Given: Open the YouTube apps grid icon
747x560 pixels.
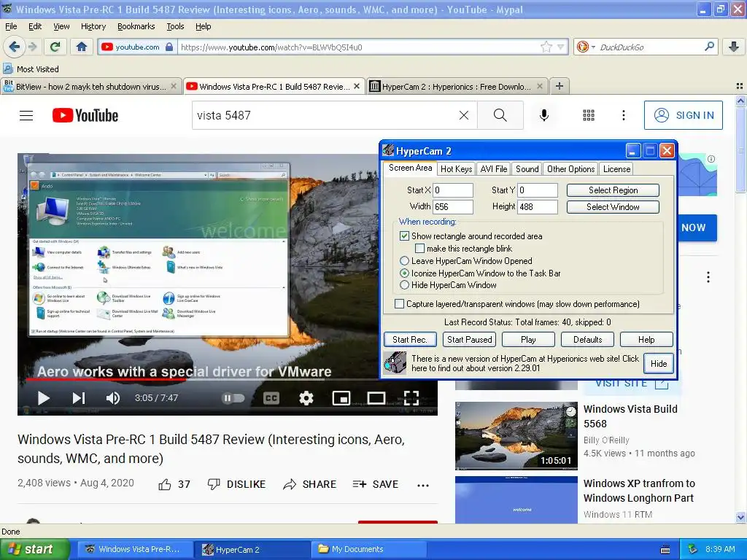Looking at the screenshot, I should [589, 115].
